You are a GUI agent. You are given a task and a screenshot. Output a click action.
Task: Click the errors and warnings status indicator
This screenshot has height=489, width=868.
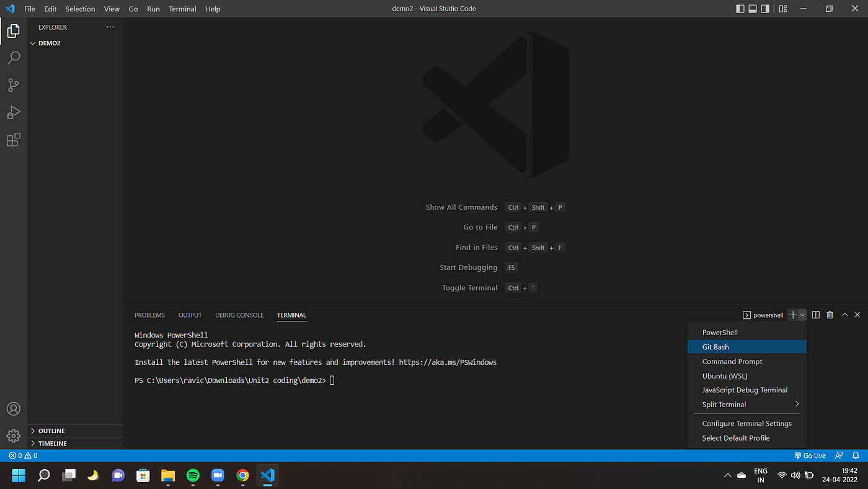coord(23,455)
